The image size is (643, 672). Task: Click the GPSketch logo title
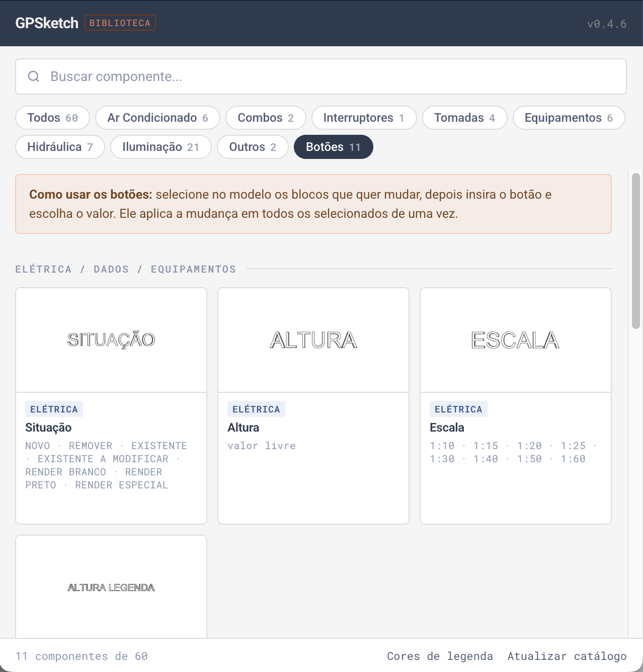tap(47, 23)
